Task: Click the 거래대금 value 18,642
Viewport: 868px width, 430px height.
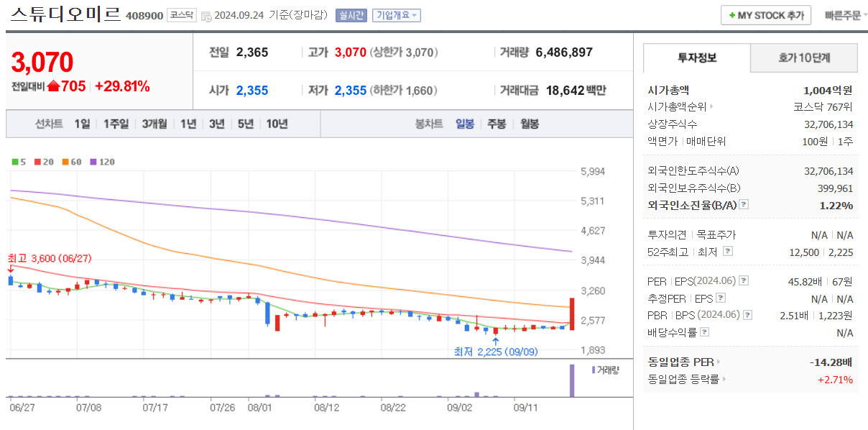Action: point(565,91)
